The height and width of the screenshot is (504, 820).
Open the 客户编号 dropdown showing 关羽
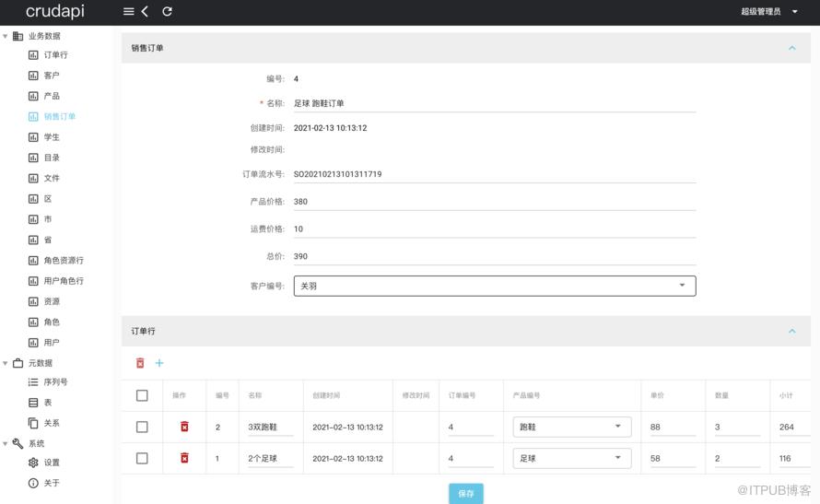tap(494, 286)
